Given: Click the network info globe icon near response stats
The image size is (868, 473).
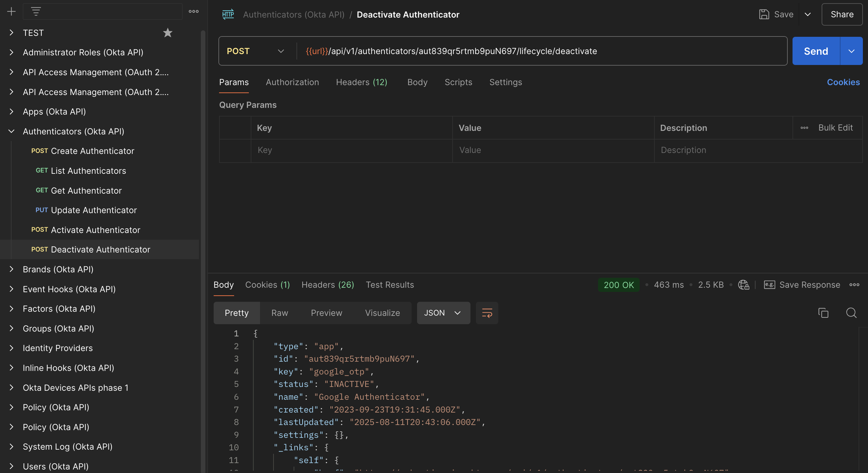Looking at the screenshot, I should pos(744,285).
